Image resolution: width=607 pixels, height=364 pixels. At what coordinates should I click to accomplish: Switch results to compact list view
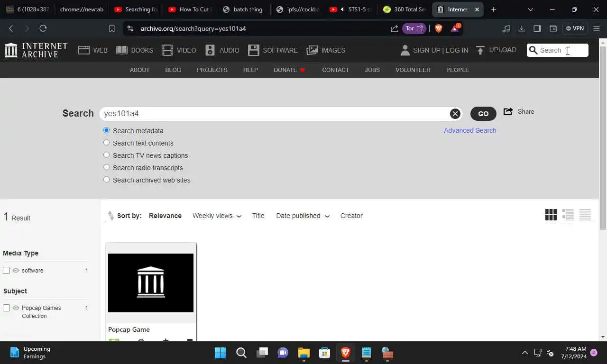(585, 215)
